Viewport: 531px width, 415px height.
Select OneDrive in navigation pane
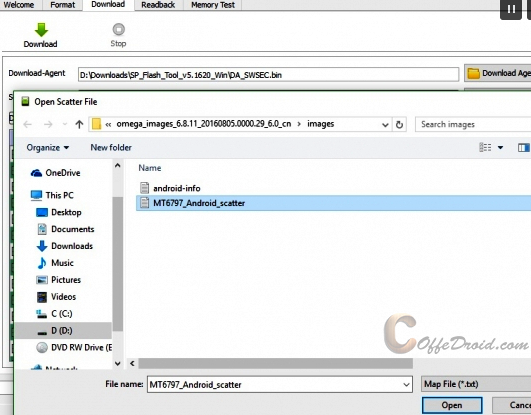click(x=56, y=173)
